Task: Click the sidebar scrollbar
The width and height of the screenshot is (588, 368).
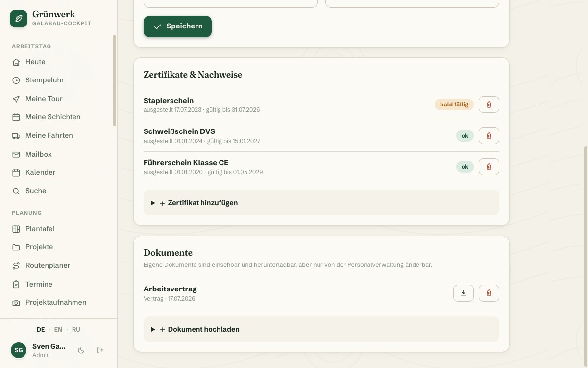Action: pos(115,80)
